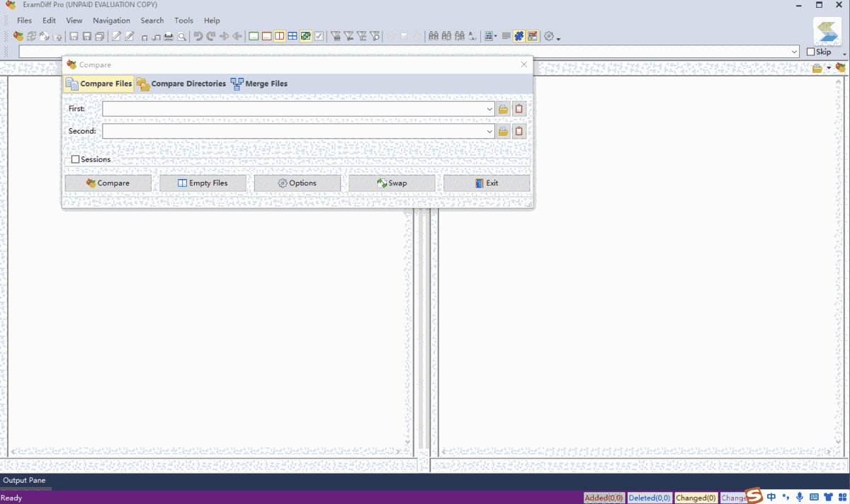Click the last funnel filter toolbar icon

point(374,36)
